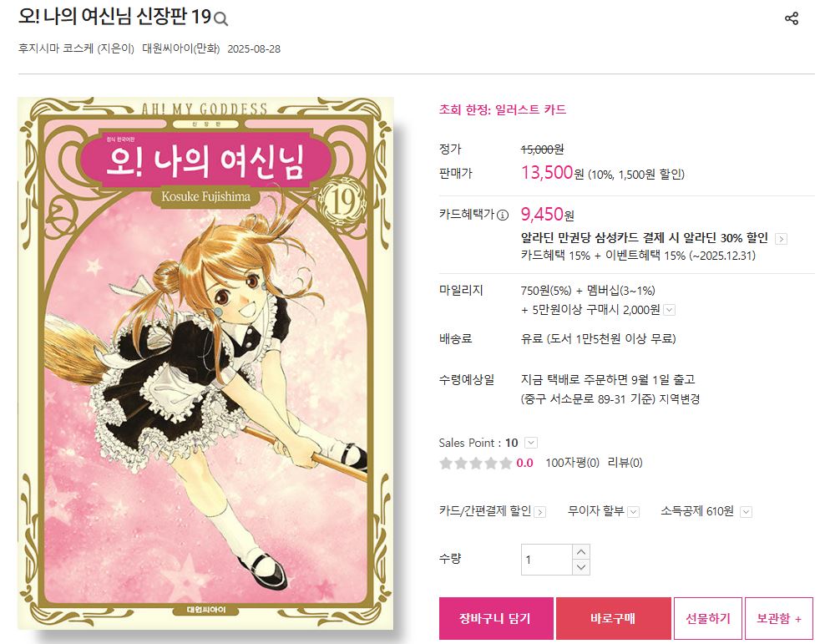
Task: Click the magnifier icon beside the book title
Action: click(221, 19)
